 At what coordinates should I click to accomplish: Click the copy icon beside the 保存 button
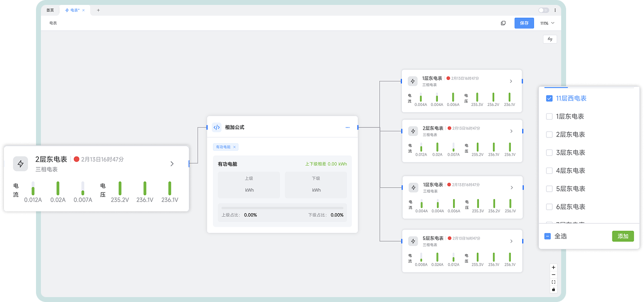tap(503, 23)
